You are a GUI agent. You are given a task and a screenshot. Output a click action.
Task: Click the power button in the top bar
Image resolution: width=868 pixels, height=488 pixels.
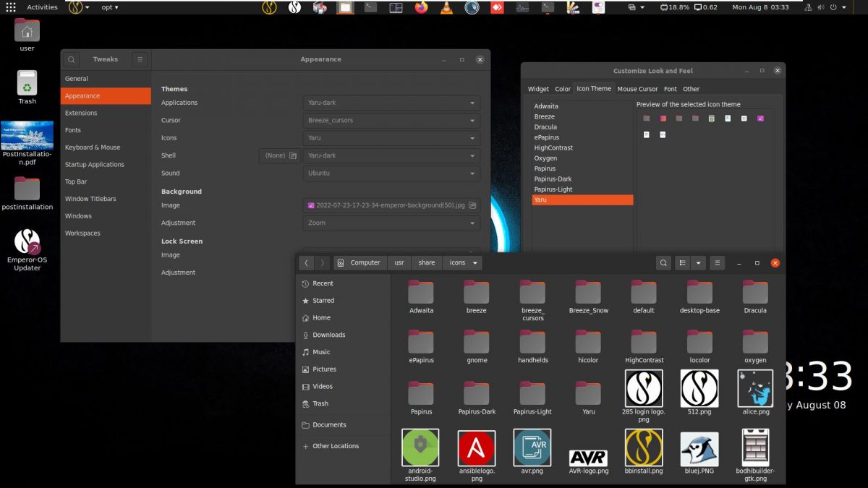coord(833,7)
